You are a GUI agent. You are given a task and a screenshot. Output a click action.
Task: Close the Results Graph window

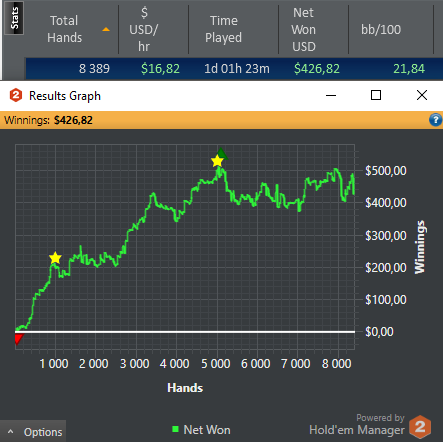[x=422, y=95]
